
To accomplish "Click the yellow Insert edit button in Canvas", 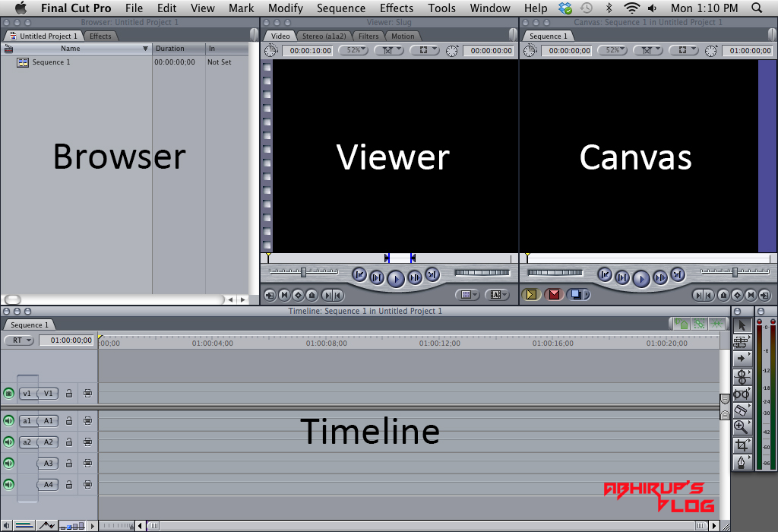I will [x=530, y=293].
